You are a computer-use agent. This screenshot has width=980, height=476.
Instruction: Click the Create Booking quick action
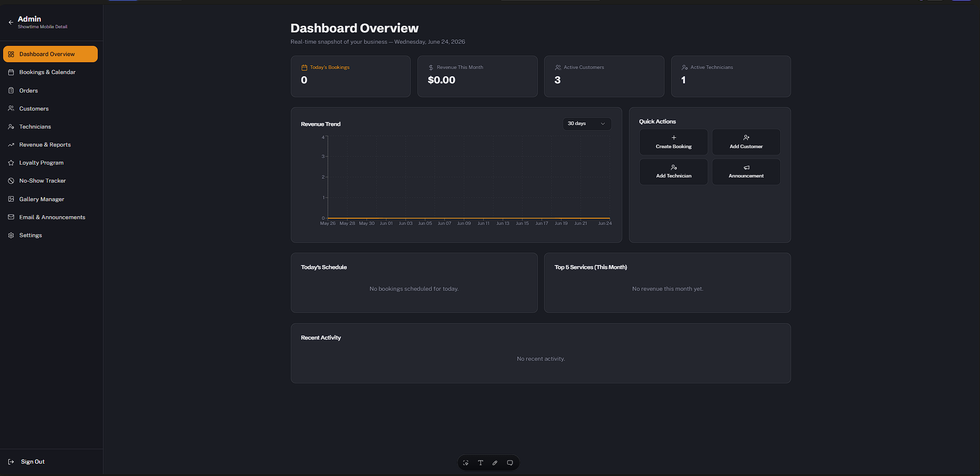674,142
